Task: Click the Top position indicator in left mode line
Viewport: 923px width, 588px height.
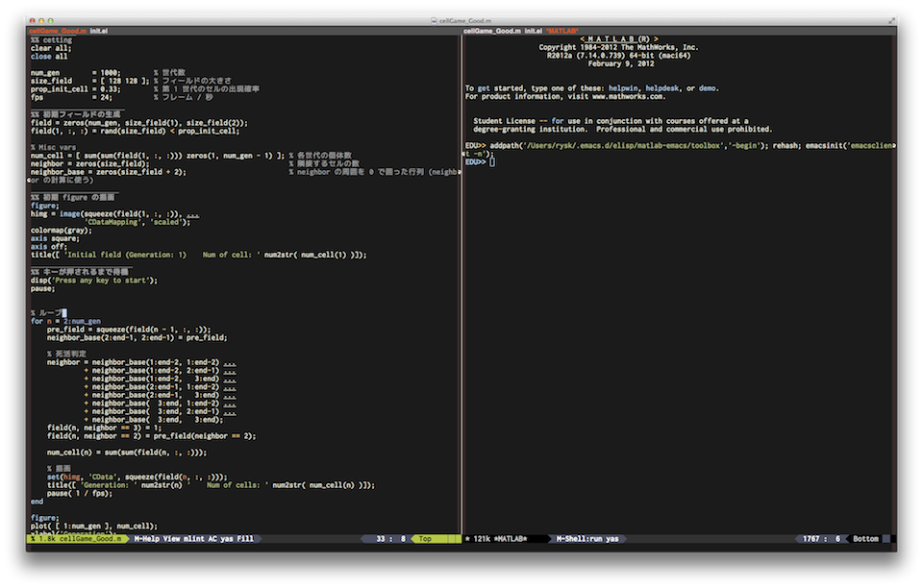Action: [x=425, y=539]
